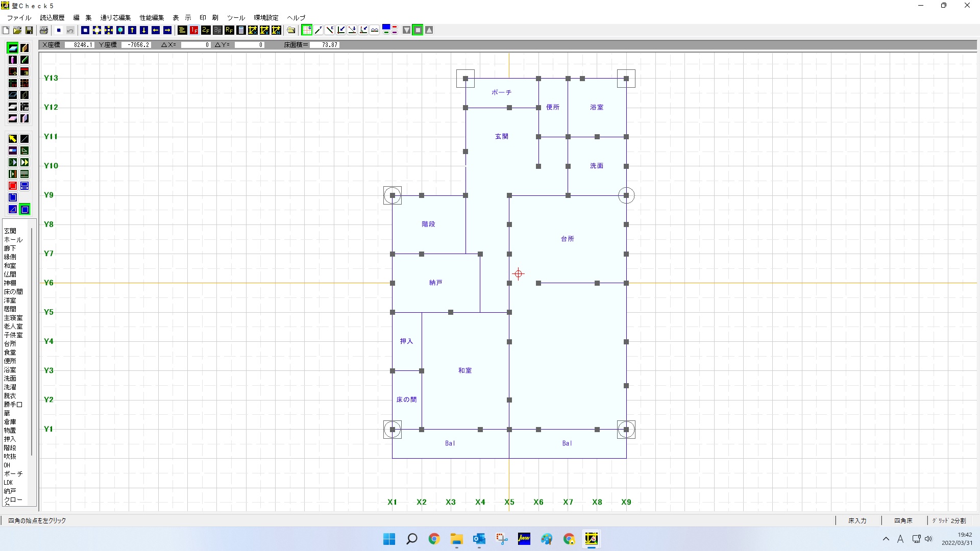Click the 床面積 value field
The height and width of the screenshot is (551, 980).
pos(325,45)
